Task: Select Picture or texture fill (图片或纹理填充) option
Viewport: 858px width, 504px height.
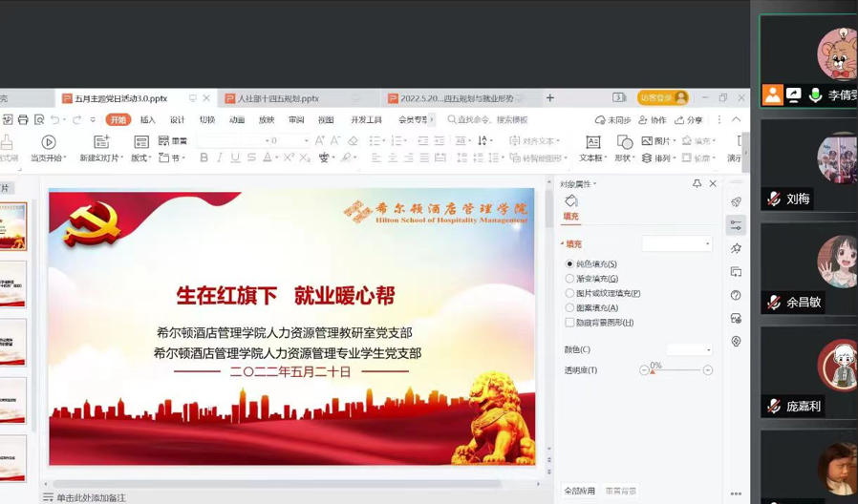Action: tap(569, 294)
